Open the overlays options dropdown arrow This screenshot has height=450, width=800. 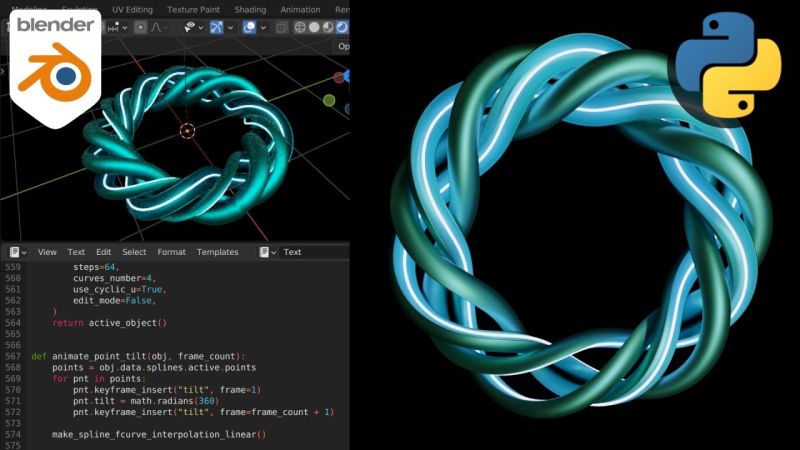(x=263, y=28)
